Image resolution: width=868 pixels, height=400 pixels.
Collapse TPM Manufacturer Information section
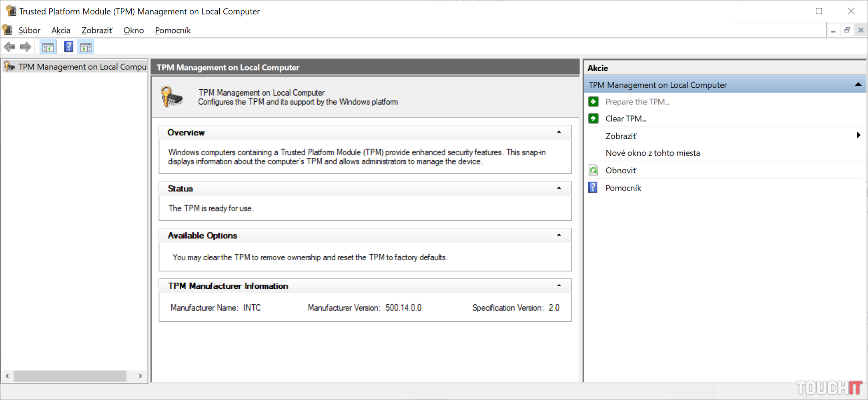point(559,285)
